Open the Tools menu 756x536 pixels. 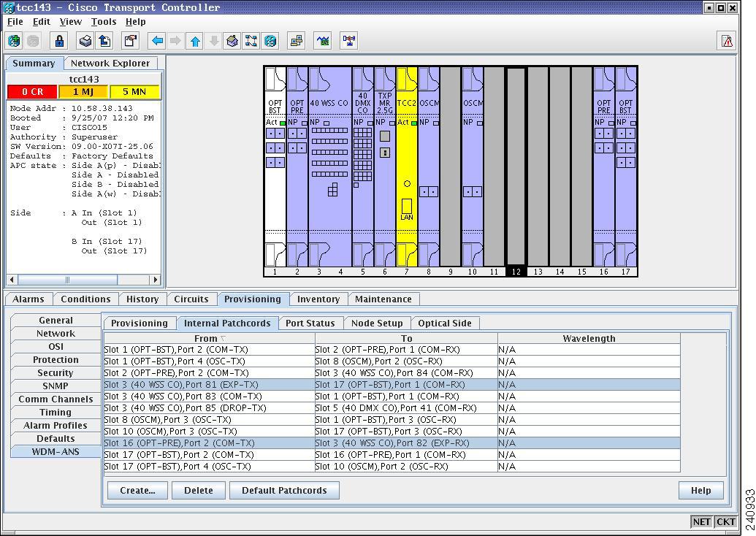[x=104, y=22]
